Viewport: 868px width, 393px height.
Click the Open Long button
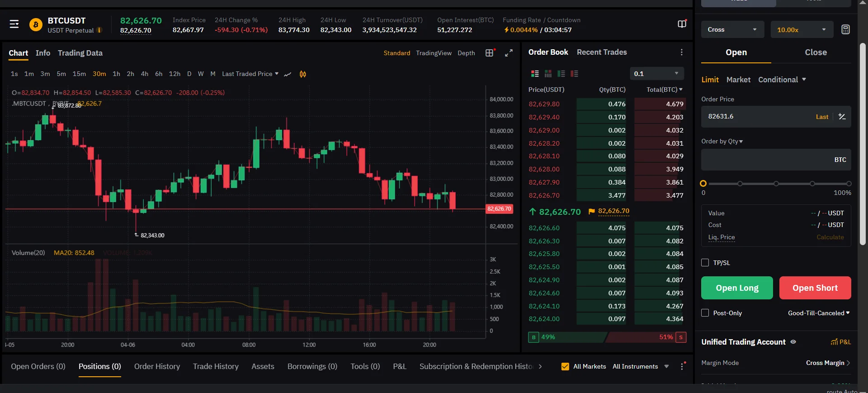click(737, 288)
